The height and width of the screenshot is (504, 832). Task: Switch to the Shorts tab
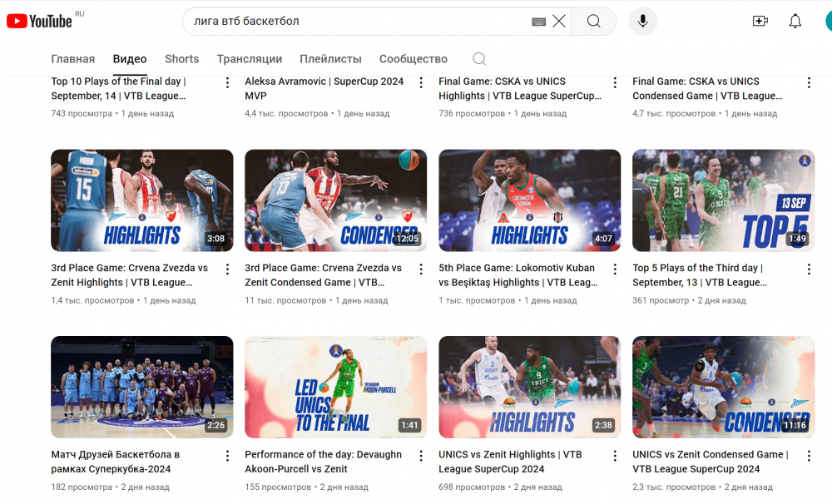click(181, 59)
